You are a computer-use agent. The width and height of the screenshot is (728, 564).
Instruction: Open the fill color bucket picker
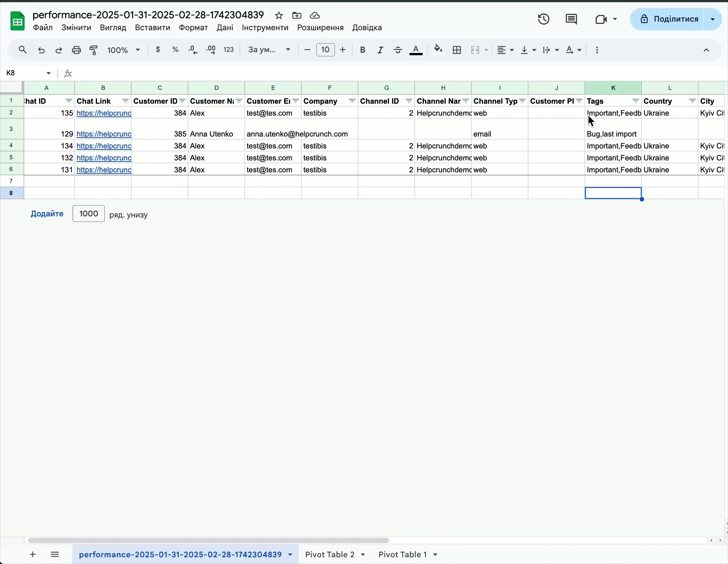click(x=438, y=50)
